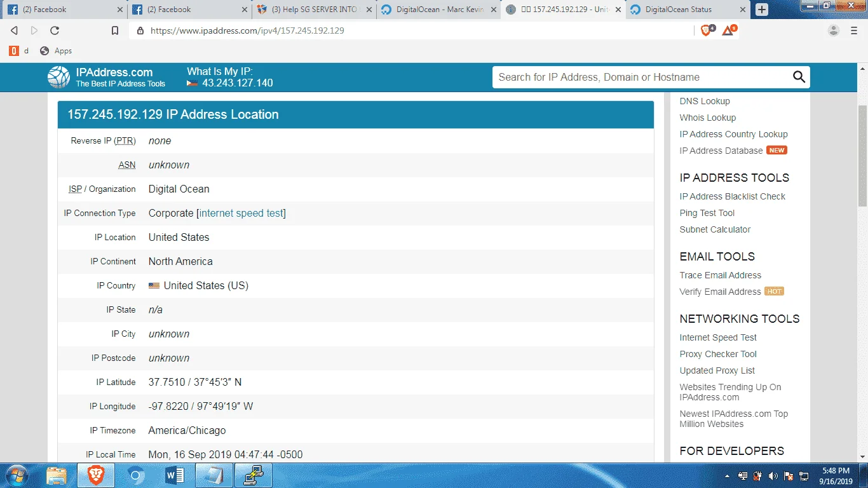Switch to the DigitalOcean Status tab
The image size is (868, 488).
point(687,10)
